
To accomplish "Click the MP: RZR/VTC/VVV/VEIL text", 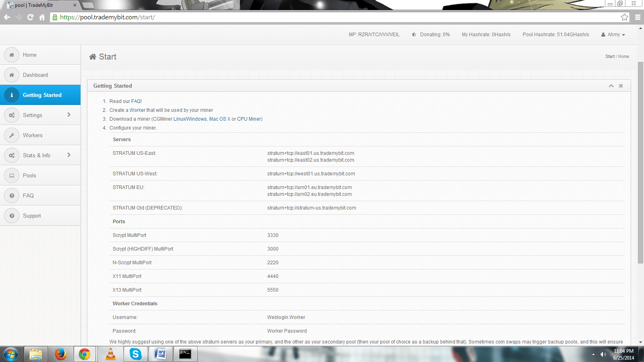I will [x=374, y=35].
